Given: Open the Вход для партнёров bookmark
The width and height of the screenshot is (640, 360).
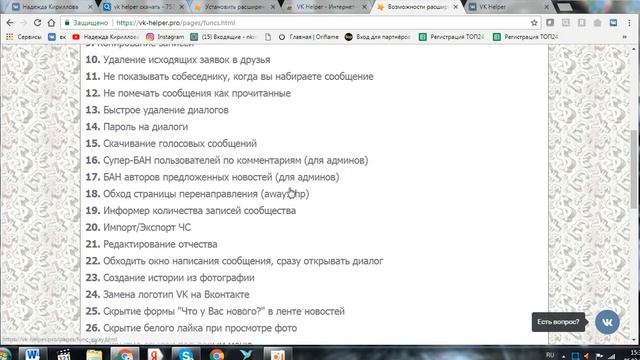Looking at the screenshot, I should point(378,37).
